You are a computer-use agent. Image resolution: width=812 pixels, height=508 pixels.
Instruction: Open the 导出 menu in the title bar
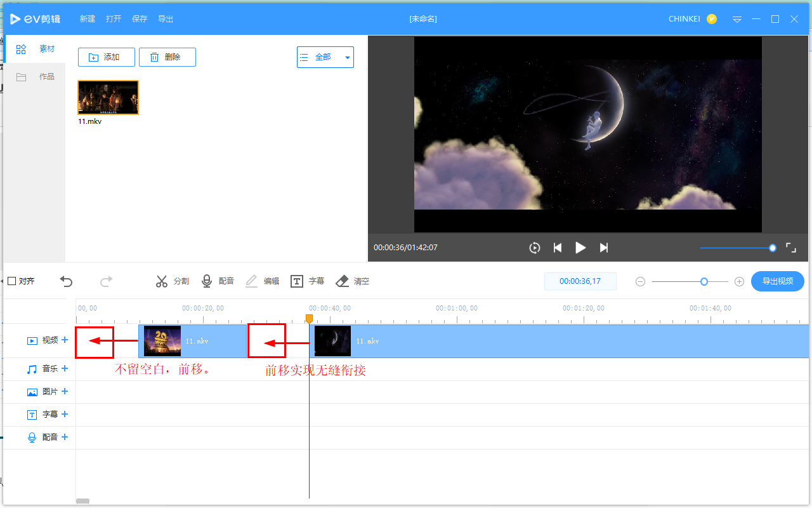pos(166,18)
